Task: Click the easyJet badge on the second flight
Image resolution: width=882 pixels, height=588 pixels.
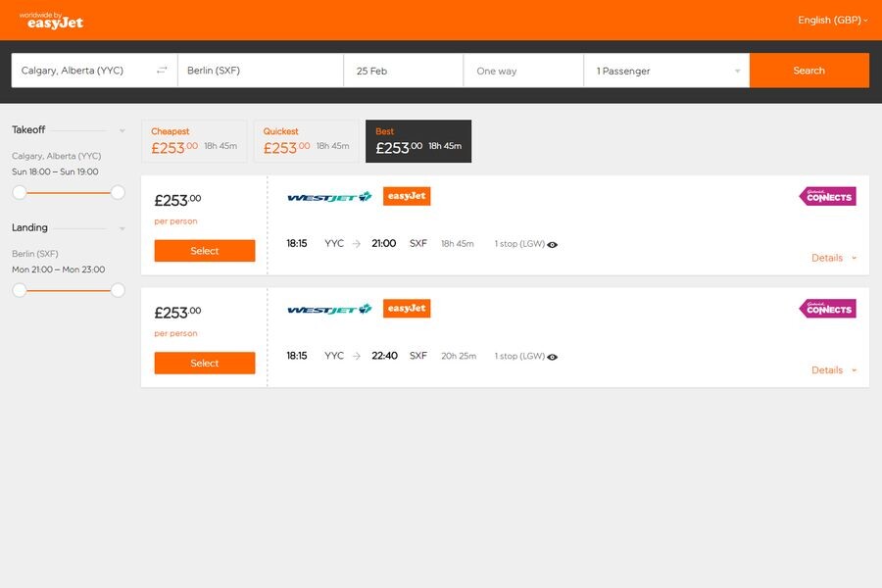Action: [407, 308]
